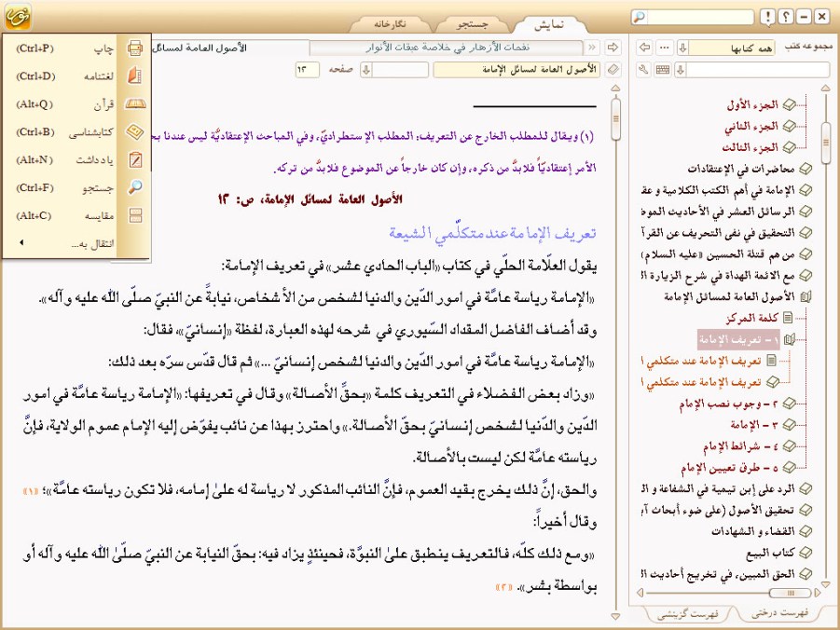Click the double chevron next to book tabs
The image size is (840, 630).
[592, 48]
